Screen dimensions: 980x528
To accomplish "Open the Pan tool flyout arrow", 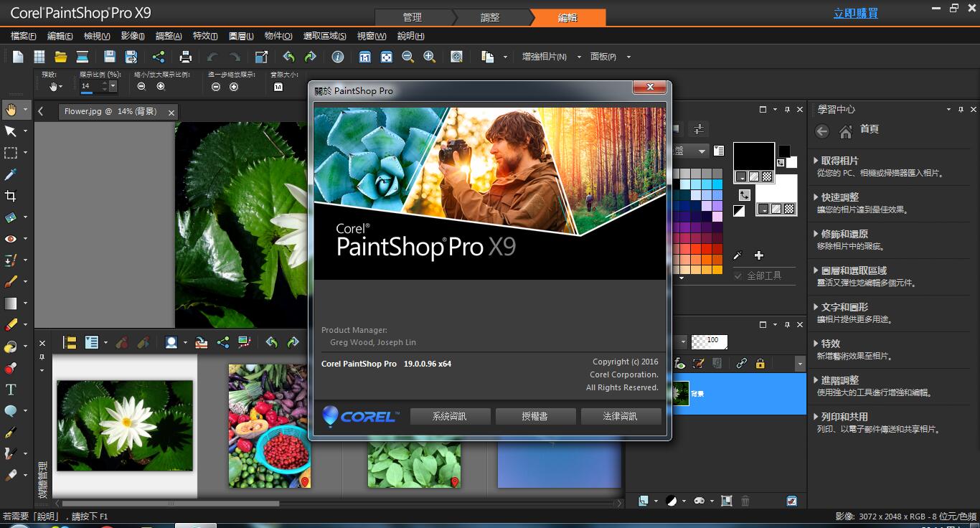I will [26, 110].
